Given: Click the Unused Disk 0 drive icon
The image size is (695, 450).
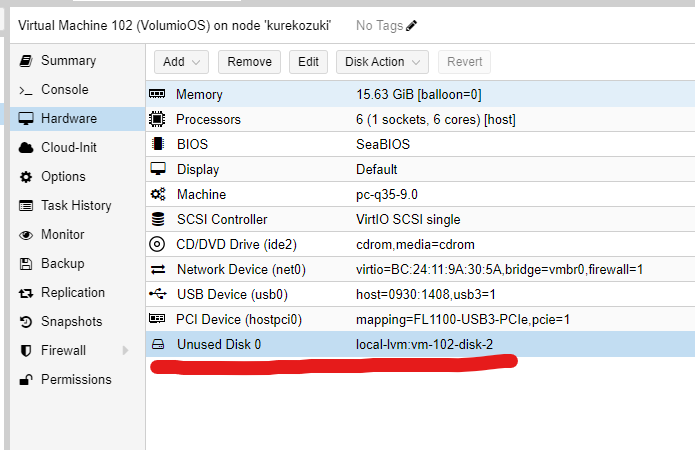Looking at the screenshot, I should coord(158,344).
